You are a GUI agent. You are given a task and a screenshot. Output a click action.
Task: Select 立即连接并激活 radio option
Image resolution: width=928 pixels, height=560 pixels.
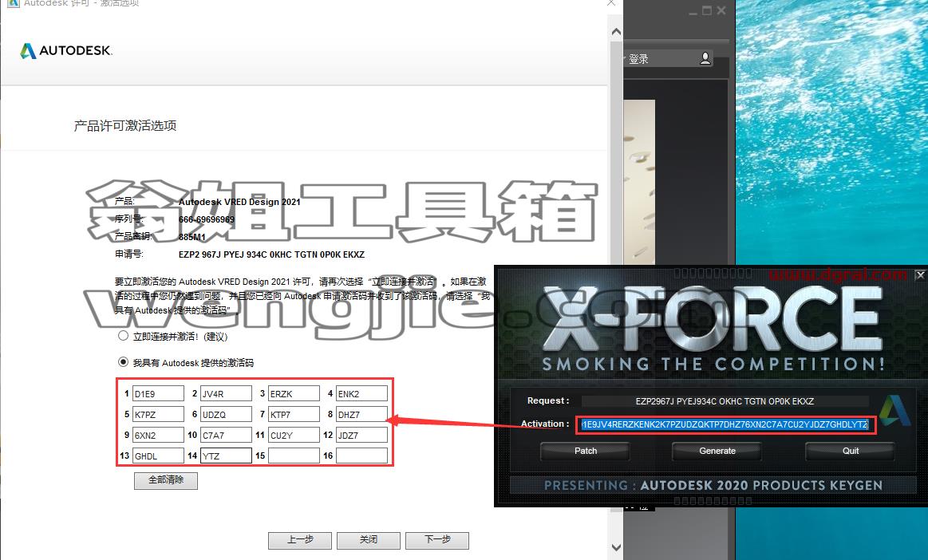pyautogui.click(x=123, y=336)
